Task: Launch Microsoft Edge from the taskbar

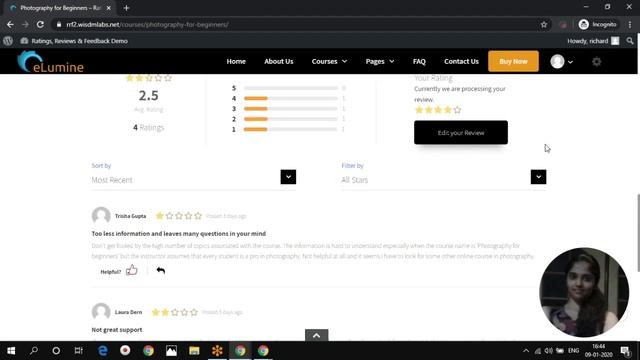Action: 102,351
